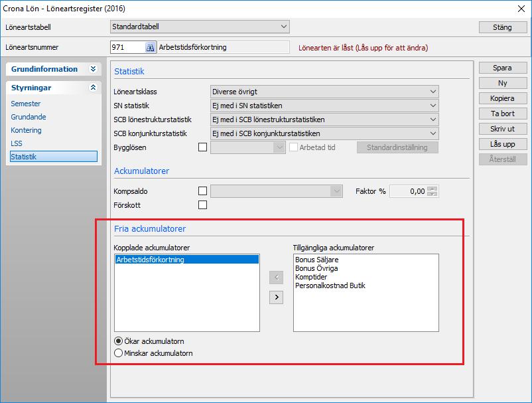
Task: Click the Spara button
Action: coord(503,68)
